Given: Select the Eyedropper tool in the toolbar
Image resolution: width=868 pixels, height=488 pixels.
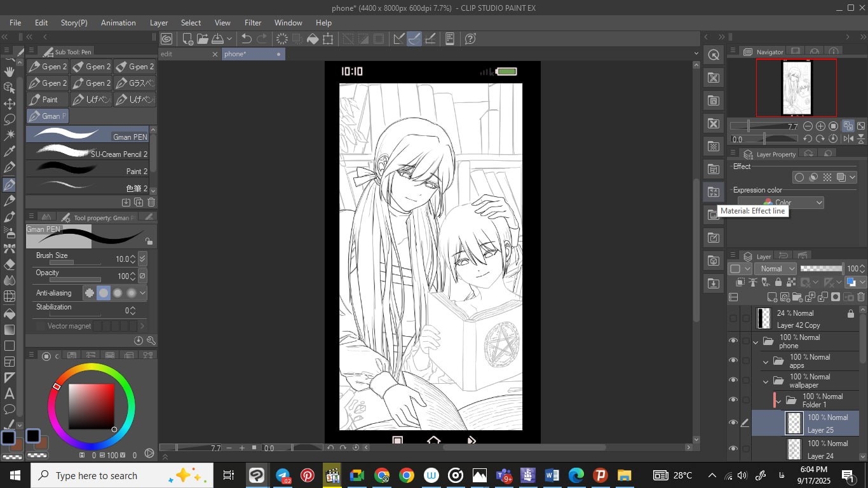Looking at the screenshot, I should (10, 151).
